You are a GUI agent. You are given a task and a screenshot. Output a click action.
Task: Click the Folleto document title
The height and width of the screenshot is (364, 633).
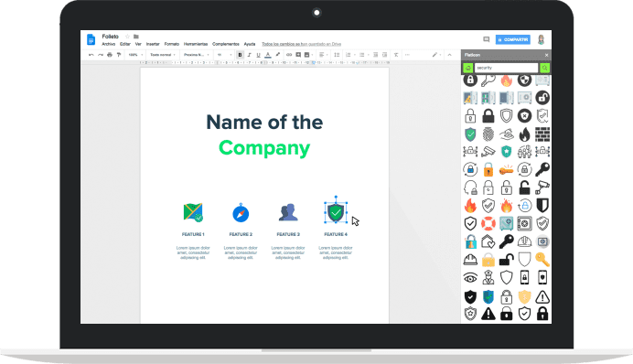tap(110, 37)
